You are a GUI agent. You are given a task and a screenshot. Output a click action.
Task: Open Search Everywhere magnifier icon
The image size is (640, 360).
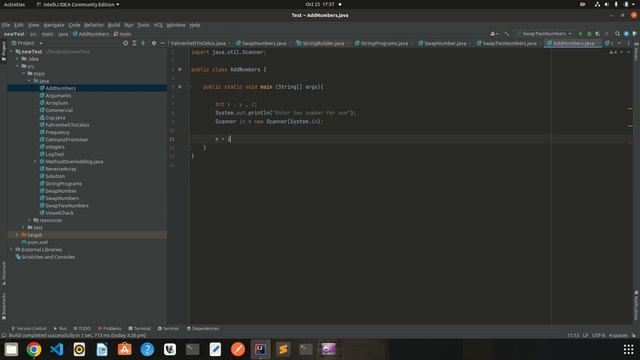[x=617, y=34]
